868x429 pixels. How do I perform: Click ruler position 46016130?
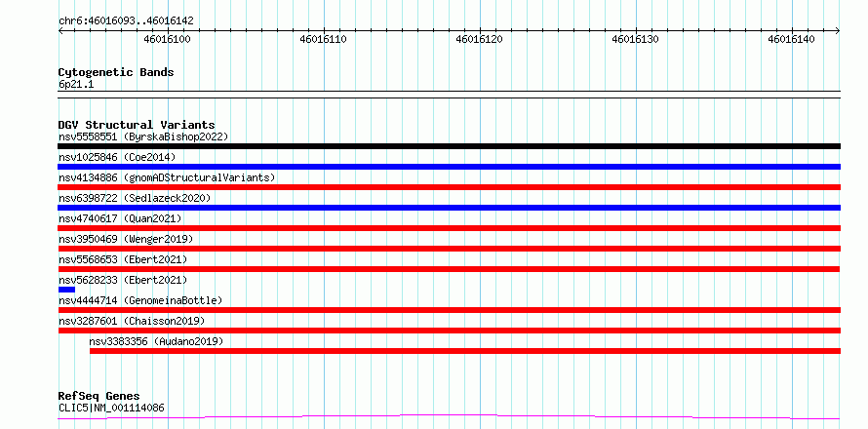tap(636, 40)
